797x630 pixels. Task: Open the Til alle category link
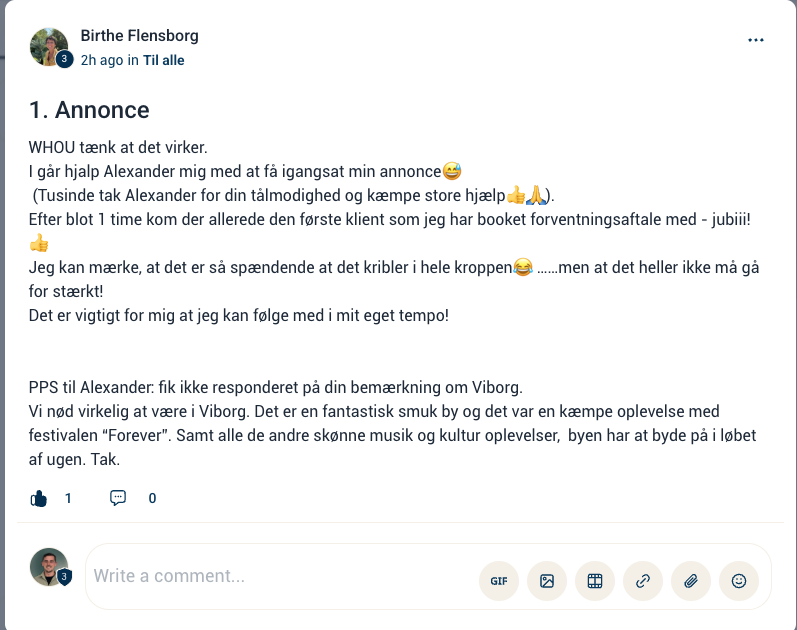click(x=164, y=60)
